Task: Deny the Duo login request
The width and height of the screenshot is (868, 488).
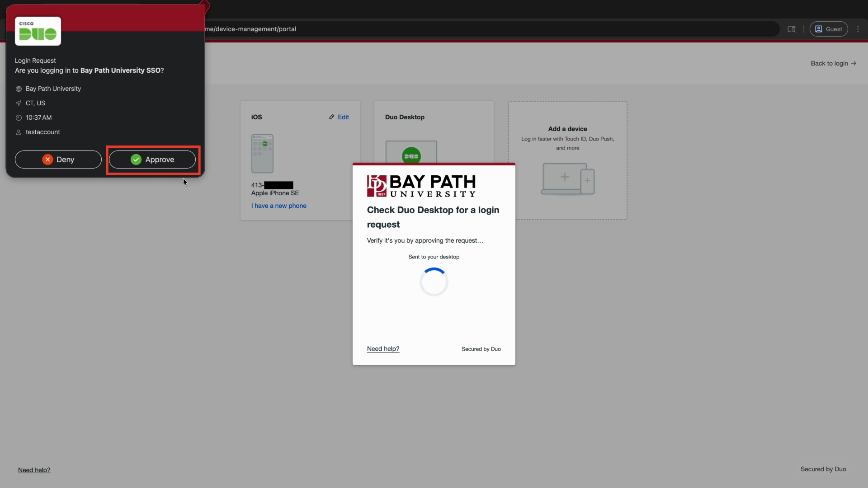Action: point(58,160)
